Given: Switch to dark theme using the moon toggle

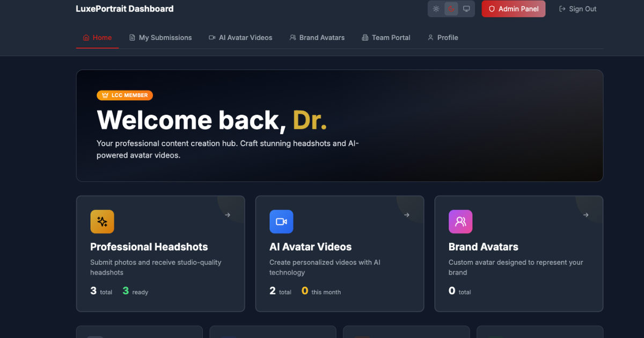Looking at the screenshot, I should click(x=451, y=9).
